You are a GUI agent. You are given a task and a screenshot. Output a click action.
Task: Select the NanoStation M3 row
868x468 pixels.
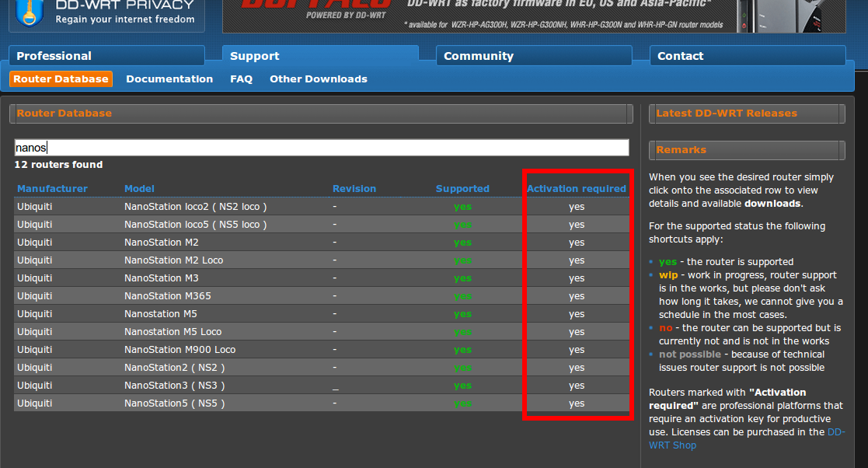click(322, 278)
